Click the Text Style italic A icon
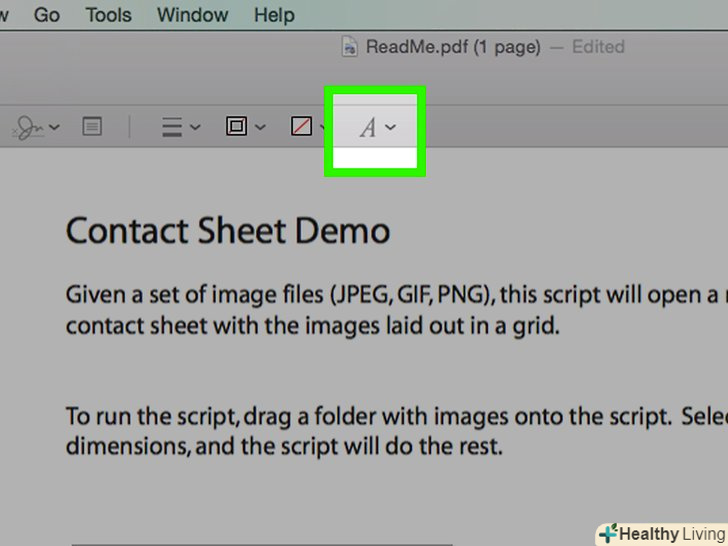 [x=368, y=128]
